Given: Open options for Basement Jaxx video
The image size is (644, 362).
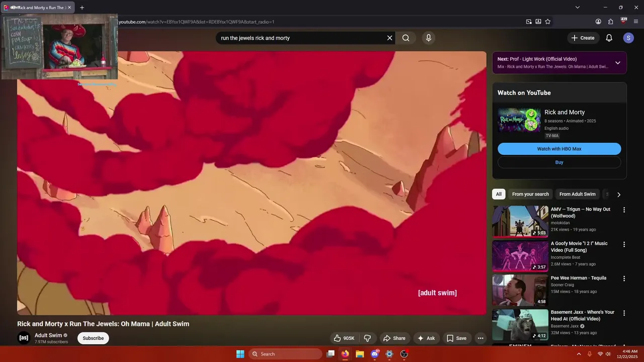Looking at the screenshot, I should pyautogui.click(x=624, y=313).
